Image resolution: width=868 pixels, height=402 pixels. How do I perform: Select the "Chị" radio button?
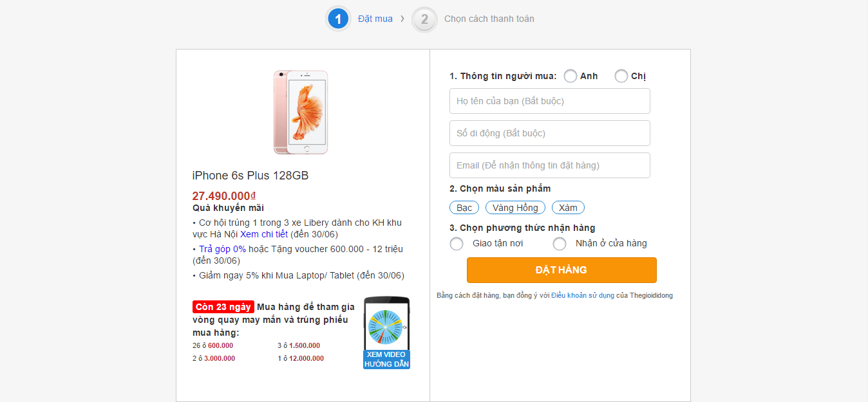click(621, 76)
